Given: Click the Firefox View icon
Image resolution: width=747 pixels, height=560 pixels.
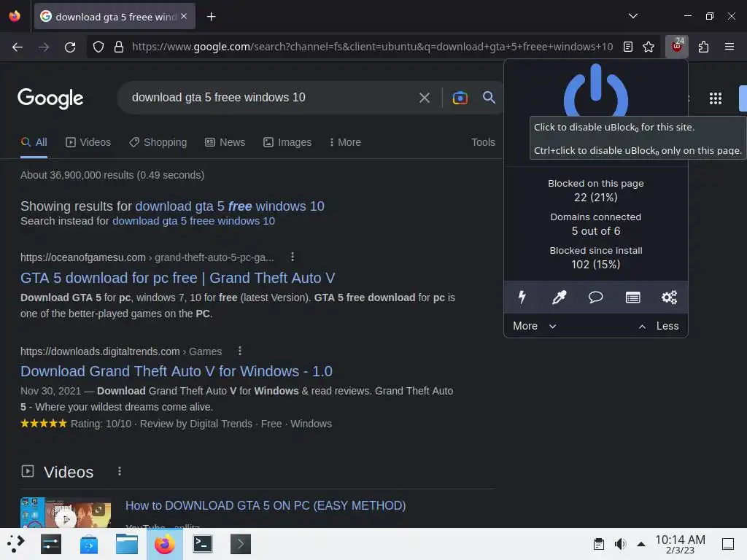Looking at the screenshot, I should [x=15, y=16].
